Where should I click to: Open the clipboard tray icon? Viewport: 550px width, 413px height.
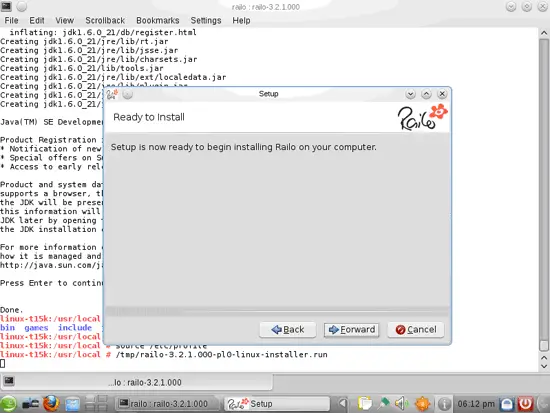coord(364,404)
